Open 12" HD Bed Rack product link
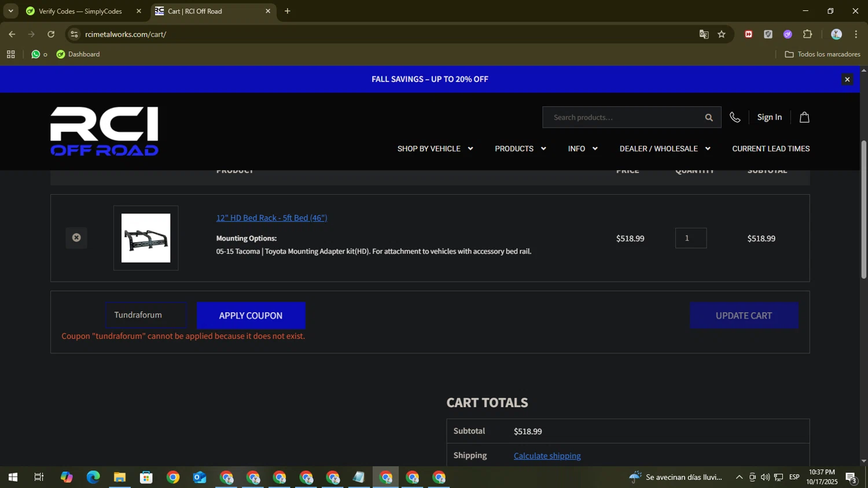 [271, 218]
